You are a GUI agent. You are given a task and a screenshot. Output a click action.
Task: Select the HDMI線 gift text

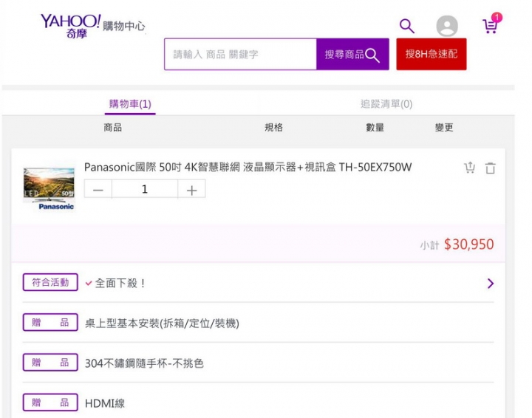click(x=104, y=403)
